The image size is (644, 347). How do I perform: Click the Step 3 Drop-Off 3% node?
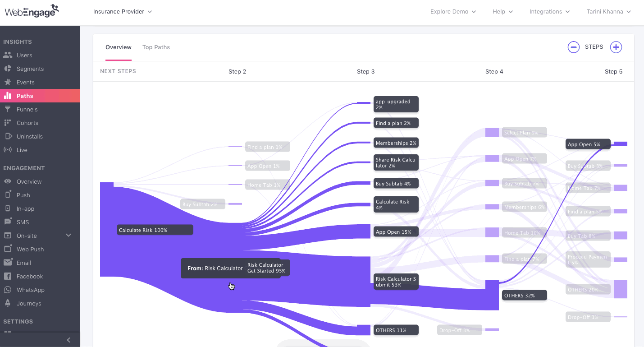(x=460, y=330)
